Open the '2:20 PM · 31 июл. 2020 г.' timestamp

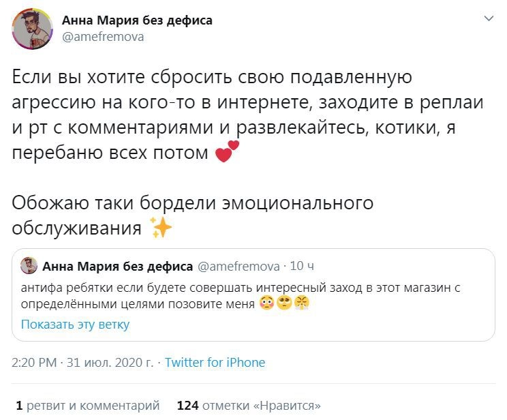[83, 363]
